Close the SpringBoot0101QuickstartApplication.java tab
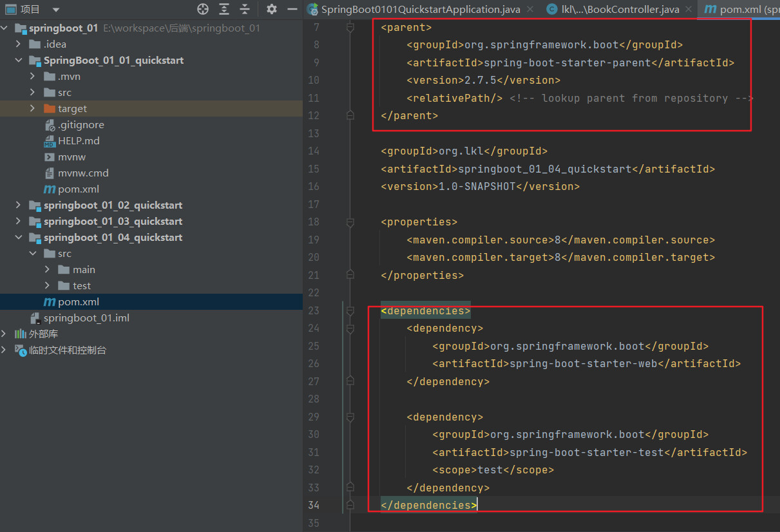780x532 pixels. click(x=530, y=9)
